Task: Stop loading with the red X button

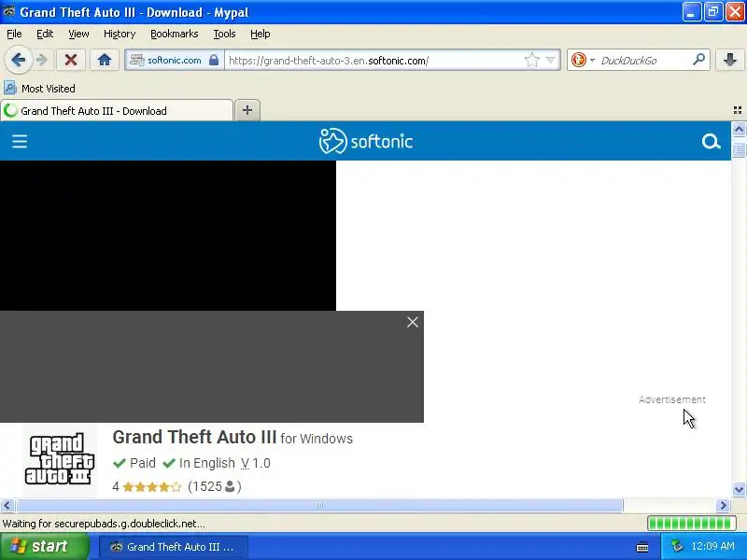Action: [x=71, y=60]
